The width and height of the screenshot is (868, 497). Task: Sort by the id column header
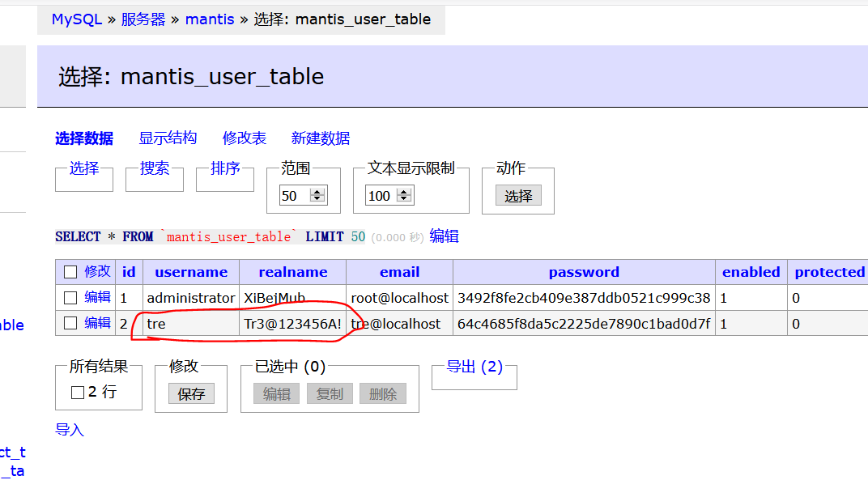129,272
